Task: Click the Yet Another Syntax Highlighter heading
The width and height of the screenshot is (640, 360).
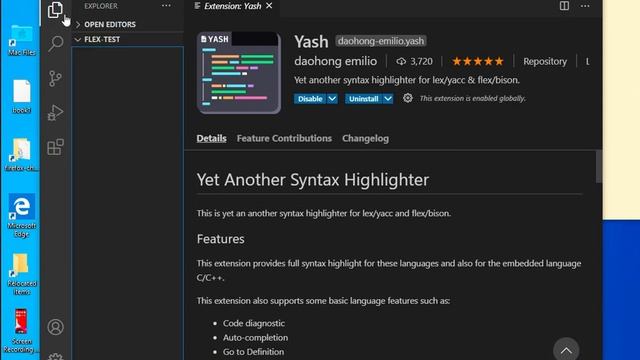Action: pos(313,180)
